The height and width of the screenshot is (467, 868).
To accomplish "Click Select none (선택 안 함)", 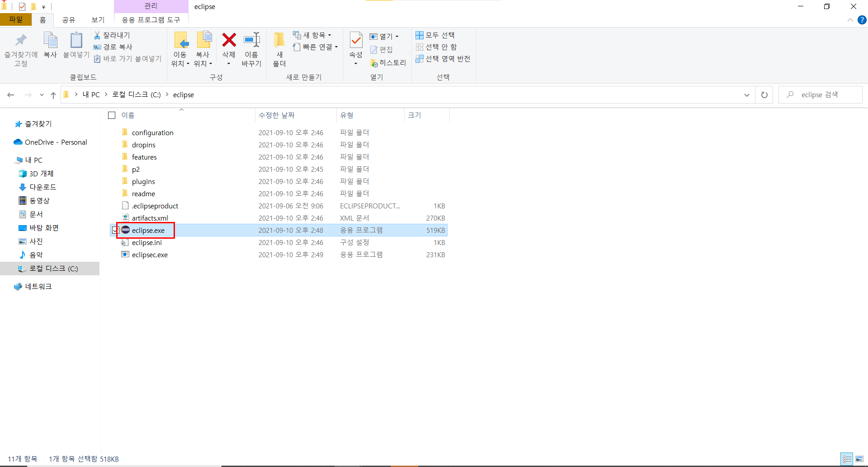I will [x=436, y=47].
